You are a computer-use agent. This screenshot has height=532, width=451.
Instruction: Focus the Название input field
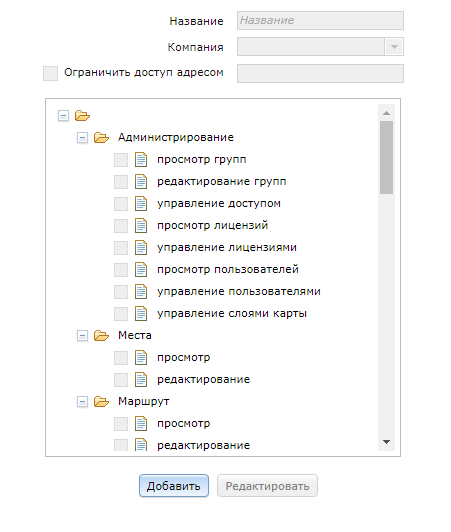click(x=320, y=20)
